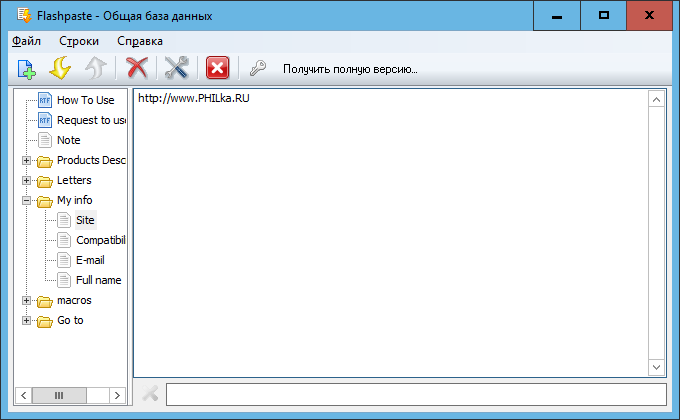Select the E-mail entry
680x420 pixels.
coord(90,260)
